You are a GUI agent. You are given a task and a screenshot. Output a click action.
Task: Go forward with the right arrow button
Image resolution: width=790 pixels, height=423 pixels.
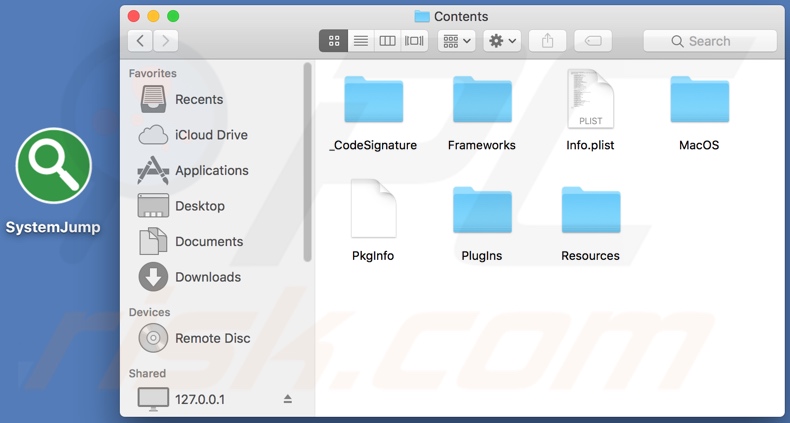tap(165, 41)
